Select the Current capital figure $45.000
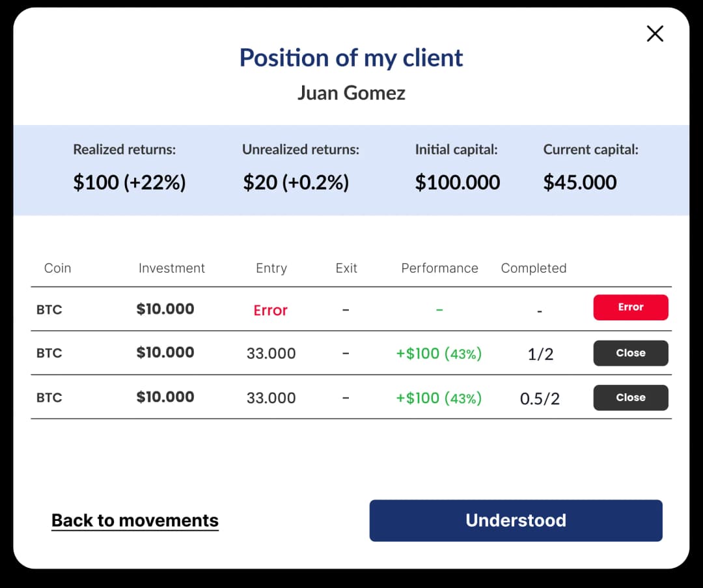The height and width of the screenshot is (588, 703). (579, 182)
